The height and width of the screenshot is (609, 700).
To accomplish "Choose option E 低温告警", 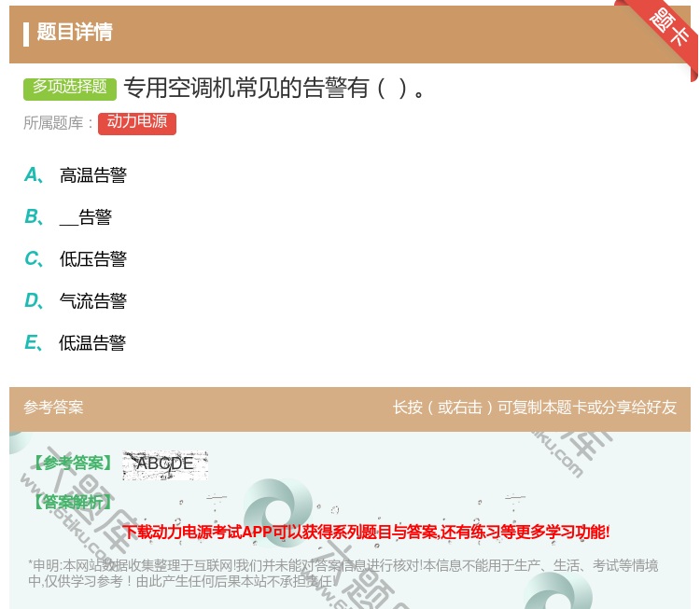I will pyautogui.click(x=92, y=342).
